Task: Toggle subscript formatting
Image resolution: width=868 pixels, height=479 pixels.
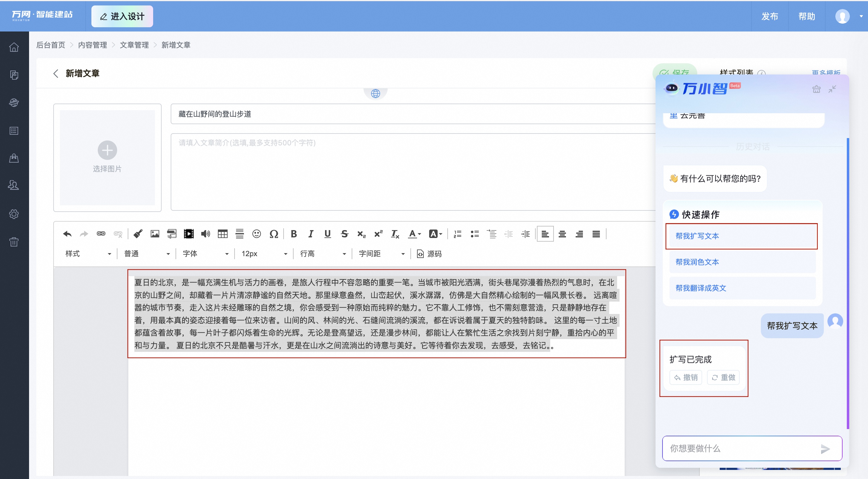Action: coord(362,234)
